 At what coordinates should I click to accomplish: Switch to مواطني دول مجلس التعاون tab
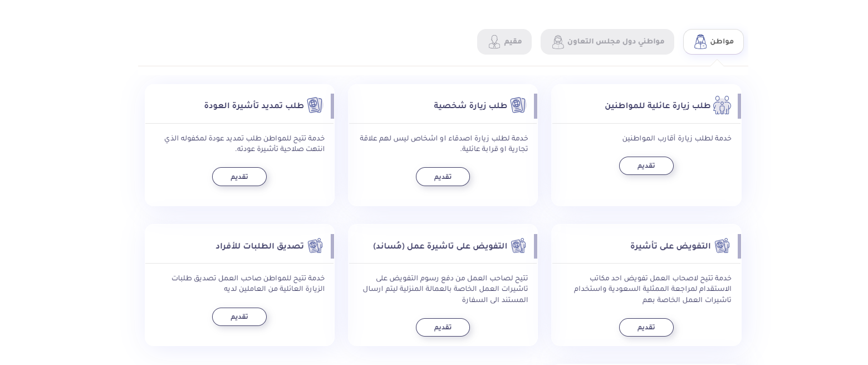607,42
